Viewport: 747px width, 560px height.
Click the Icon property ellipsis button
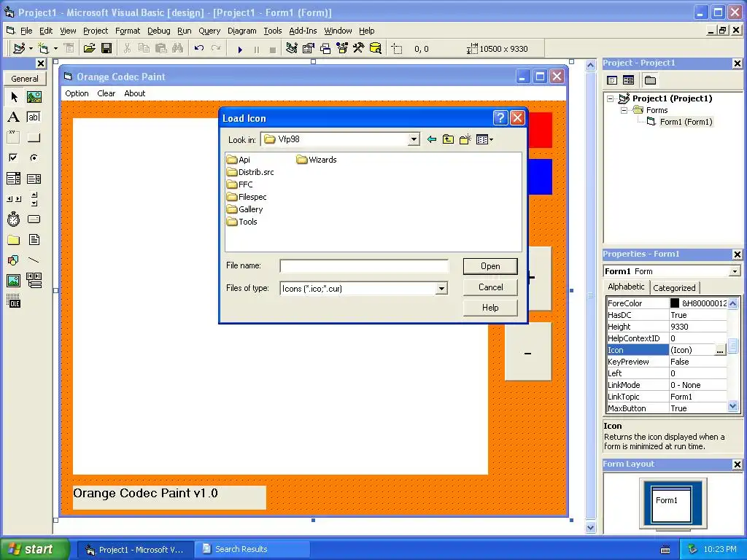click(720, 350)
